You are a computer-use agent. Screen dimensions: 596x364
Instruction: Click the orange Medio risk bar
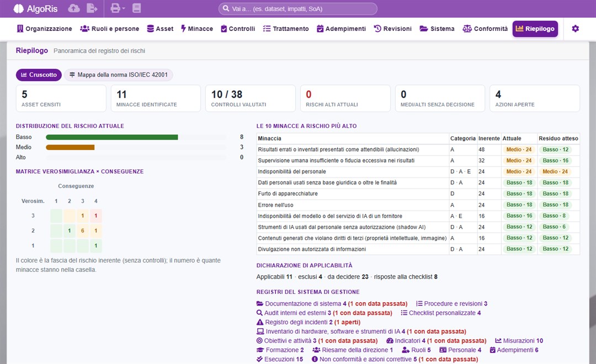click(x=70, y=147)
